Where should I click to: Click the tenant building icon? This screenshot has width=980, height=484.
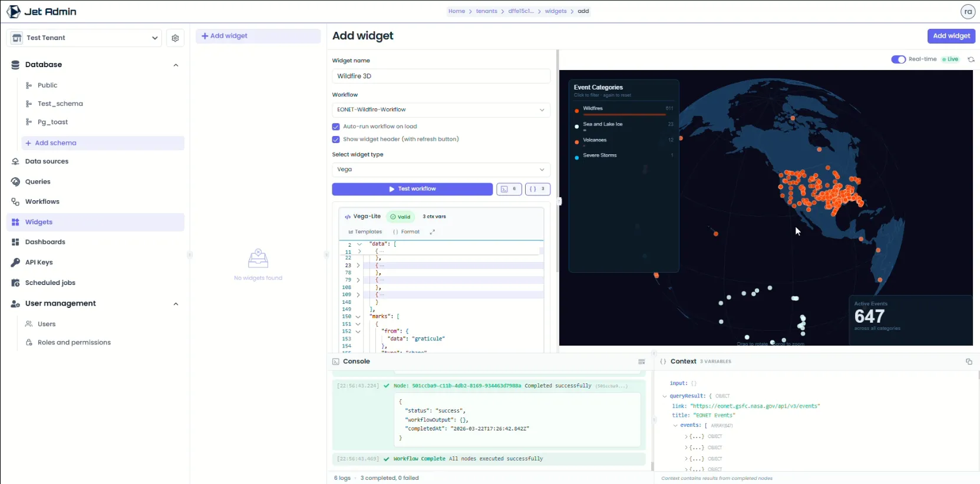(x=17, y=38)
